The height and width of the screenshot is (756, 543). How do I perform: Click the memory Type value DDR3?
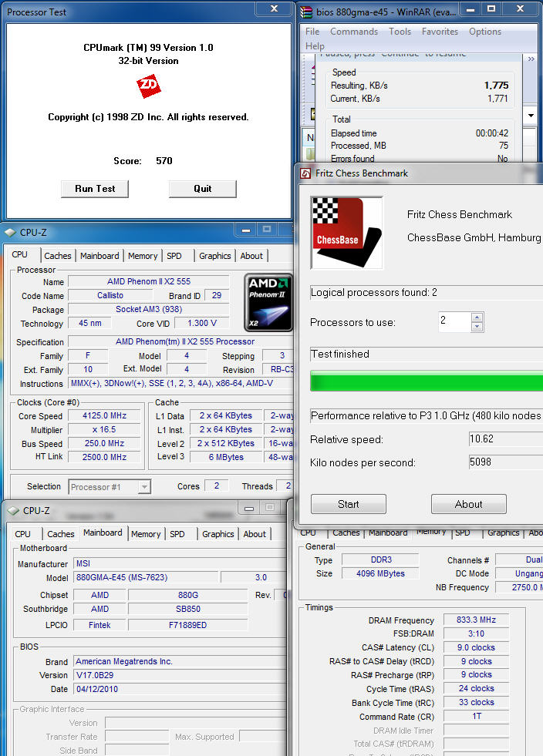[x=380, y=559]
